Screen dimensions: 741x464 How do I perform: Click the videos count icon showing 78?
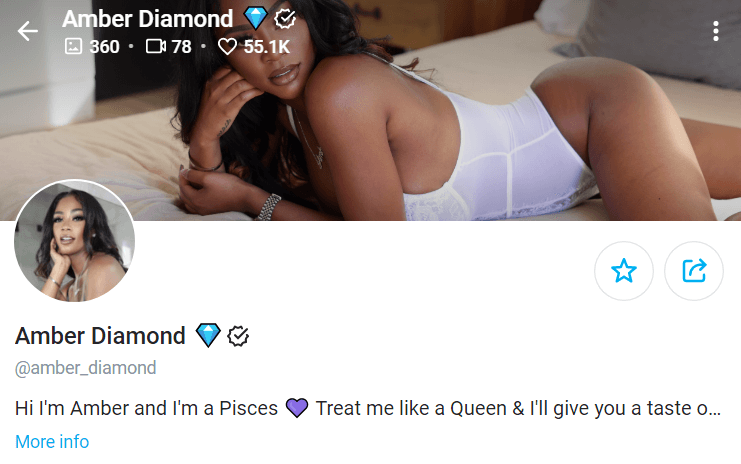[x=155, y=46]
